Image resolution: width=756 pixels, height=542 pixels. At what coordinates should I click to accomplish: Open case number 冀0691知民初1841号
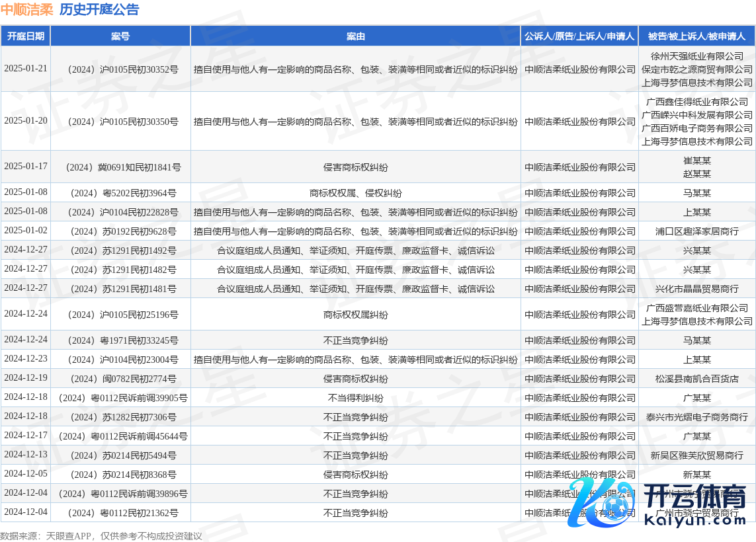(x=120, y=167)
